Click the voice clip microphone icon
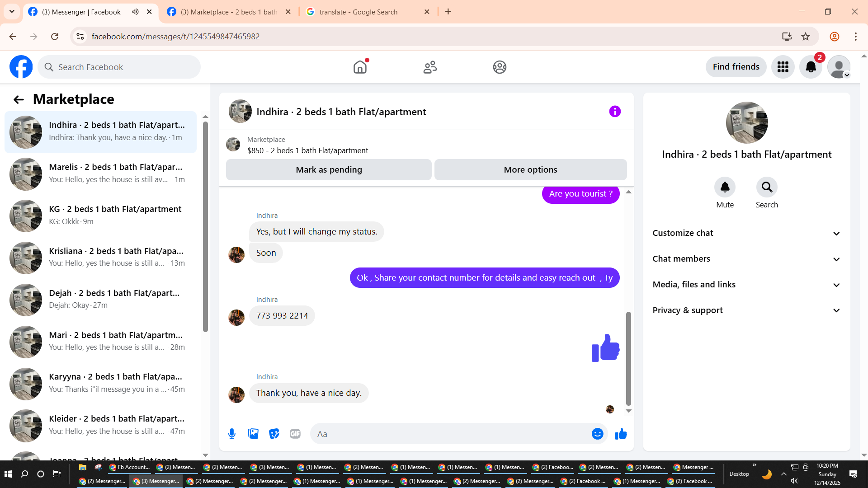This screenshot has height=488, width=868. [232, 434]
